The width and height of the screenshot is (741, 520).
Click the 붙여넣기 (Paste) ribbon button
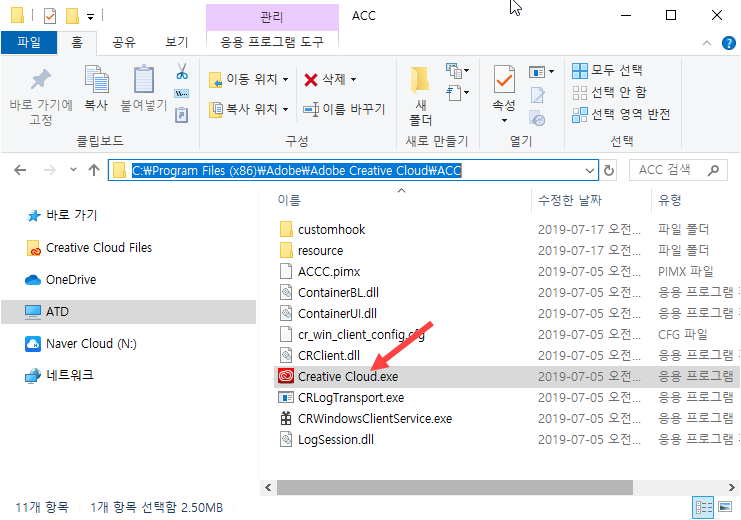(x=144, y=89)
